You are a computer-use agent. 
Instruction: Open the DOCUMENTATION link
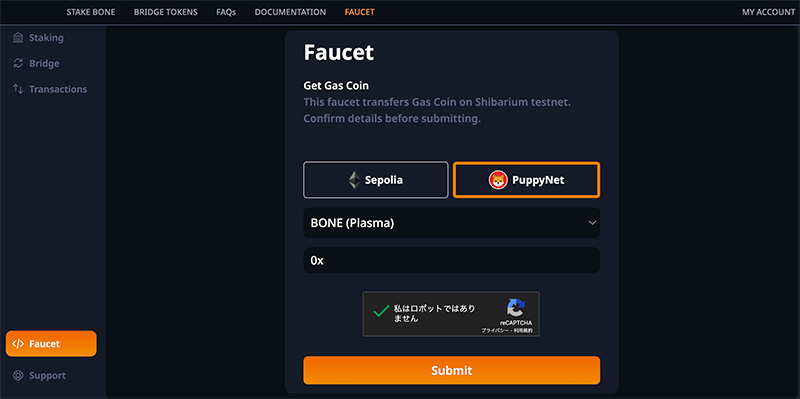point(290,12)
